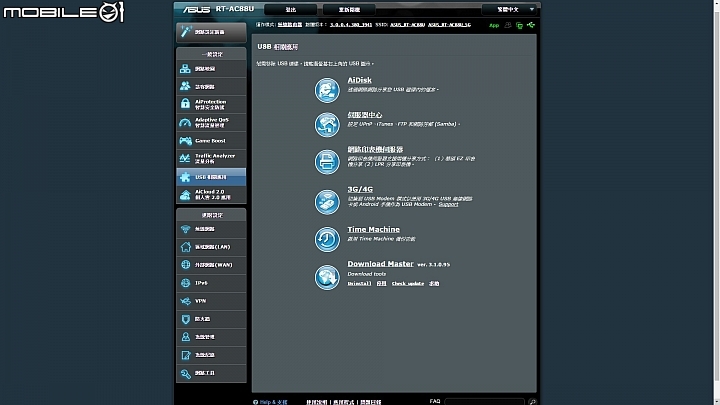The image size is (720, 405).
Task: Open the System Log sidebar entry
Action: tap(211, 355)
